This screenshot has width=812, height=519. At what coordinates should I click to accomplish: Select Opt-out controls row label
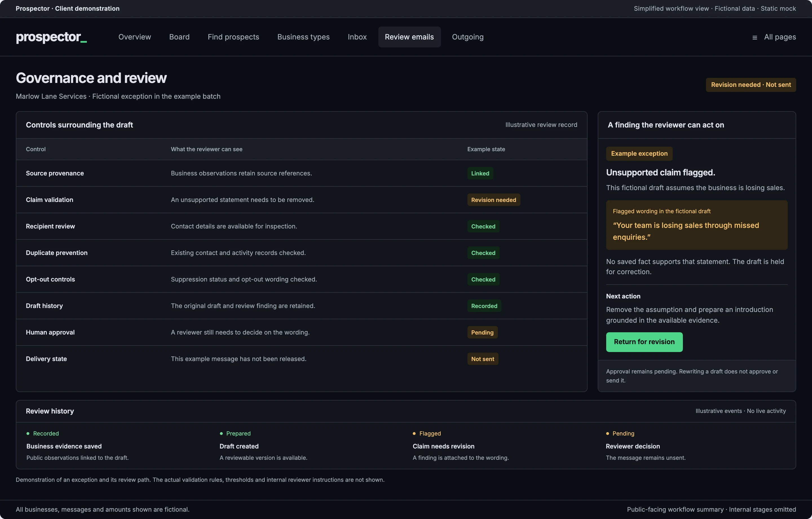point(50,279)
